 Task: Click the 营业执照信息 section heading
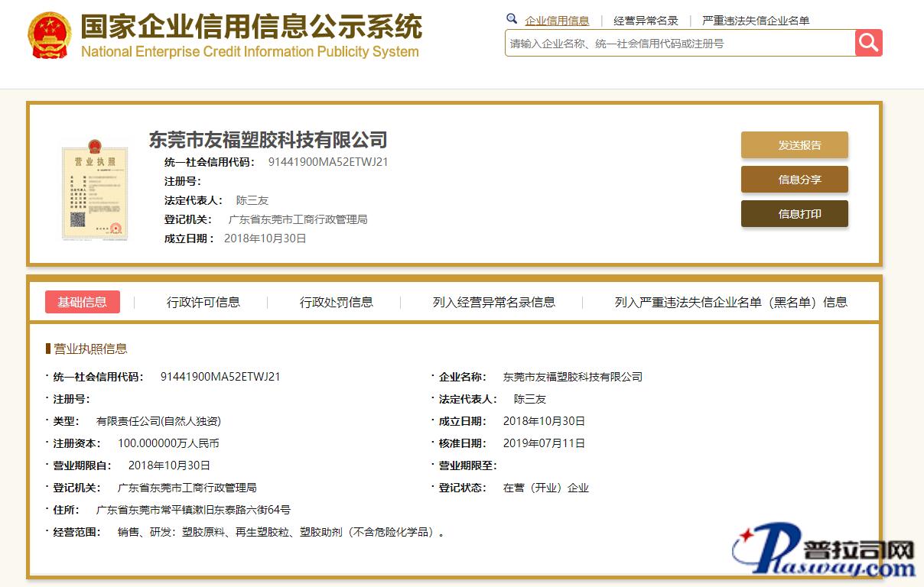coord(89,349)
